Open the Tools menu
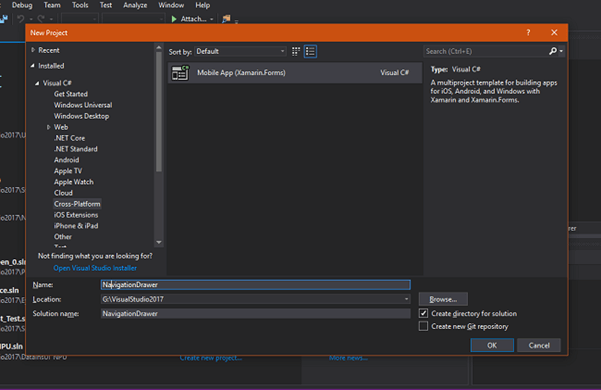 [80, 5]
